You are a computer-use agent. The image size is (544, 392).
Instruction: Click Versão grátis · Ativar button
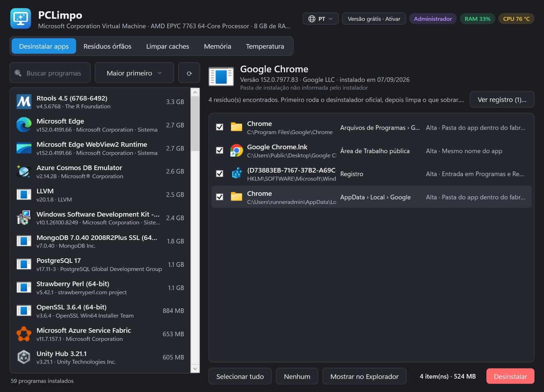point(374,19)
